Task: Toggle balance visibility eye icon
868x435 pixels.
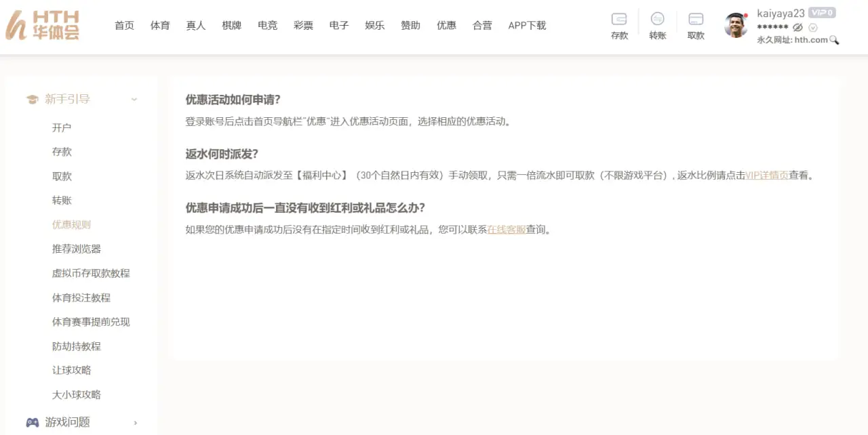Action: point(797,27)
